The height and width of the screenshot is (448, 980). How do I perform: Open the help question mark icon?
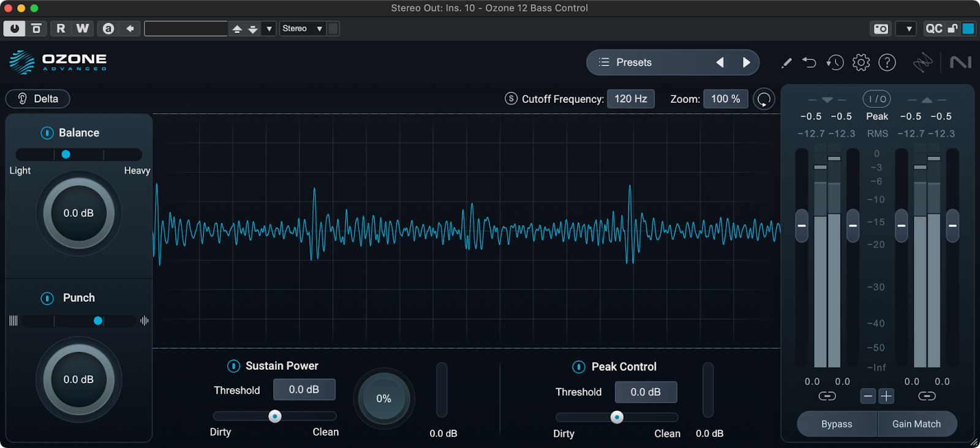[x=887, y=62]
